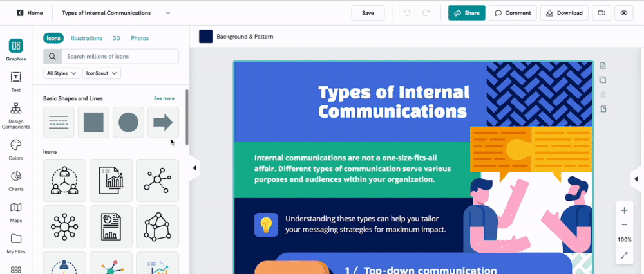Screen dimensions: 644x274
Task: Zoom out with the minus button
Action: pos(624,224)
